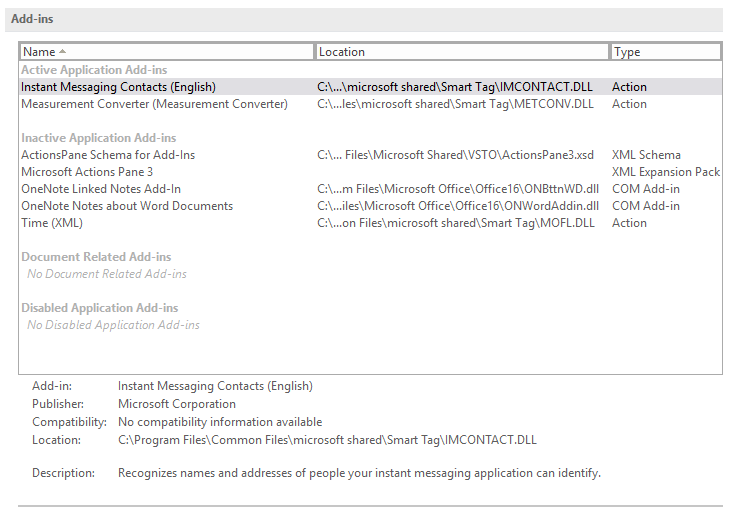This screenshot has width=732, height=514.
Task: Click COM Add-in type for OneNote Notes about Word
Action: 646,206
